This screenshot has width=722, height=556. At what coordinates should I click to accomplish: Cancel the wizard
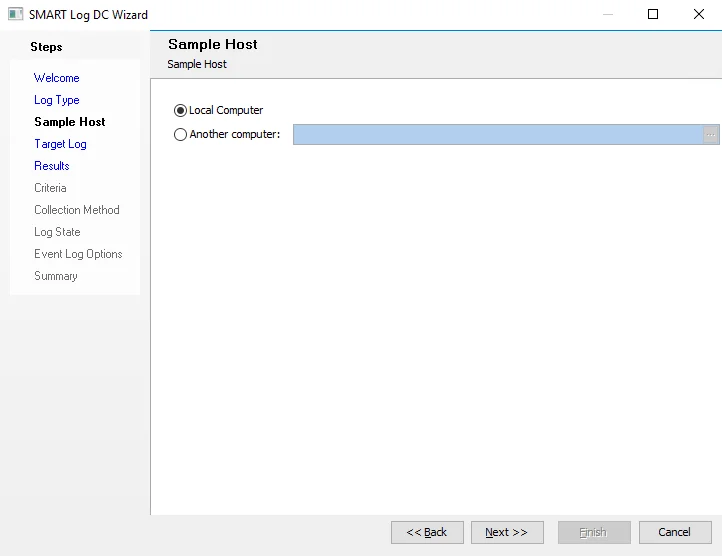point(675,533)
